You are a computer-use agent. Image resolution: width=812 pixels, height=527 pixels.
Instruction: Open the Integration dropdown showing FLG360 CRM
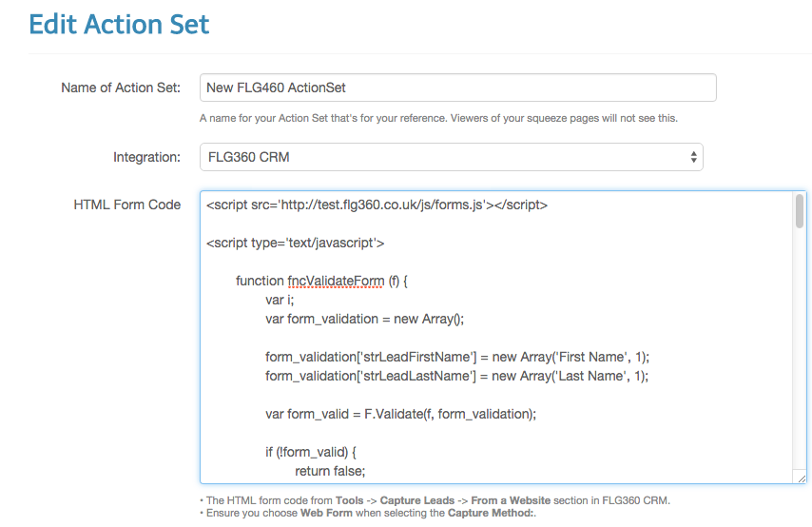[x=451, y=157]
